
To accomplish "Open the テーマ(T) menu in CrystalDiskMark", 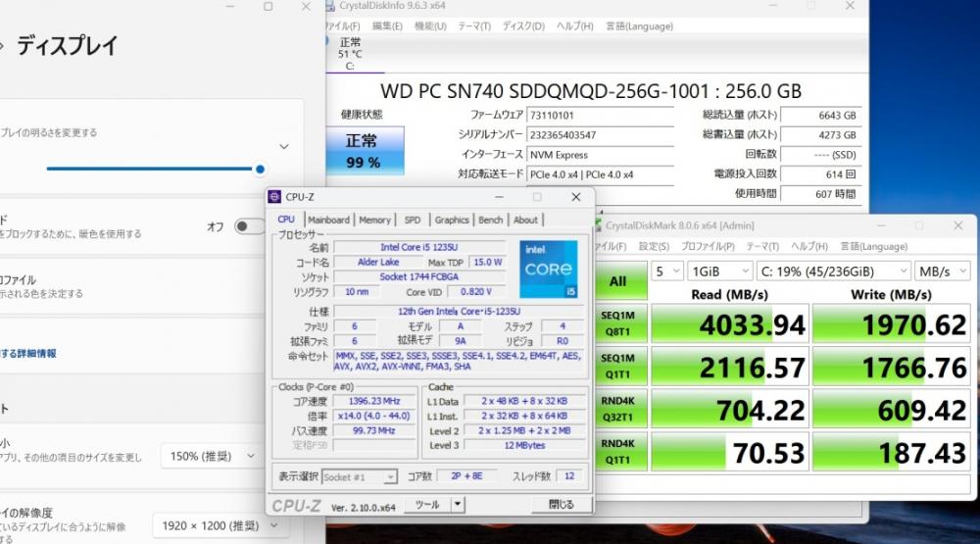I will coord(762,246).
